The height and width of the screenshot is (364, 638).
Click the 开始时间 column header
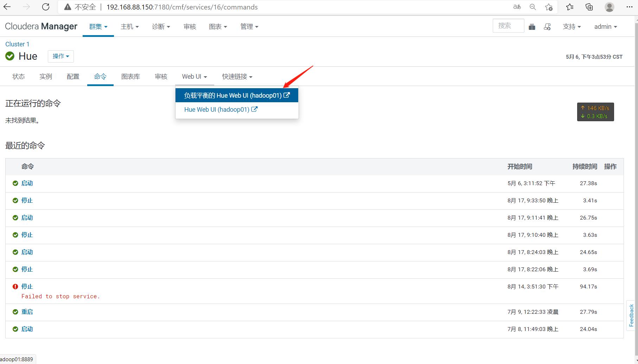[x=519, y=167]
